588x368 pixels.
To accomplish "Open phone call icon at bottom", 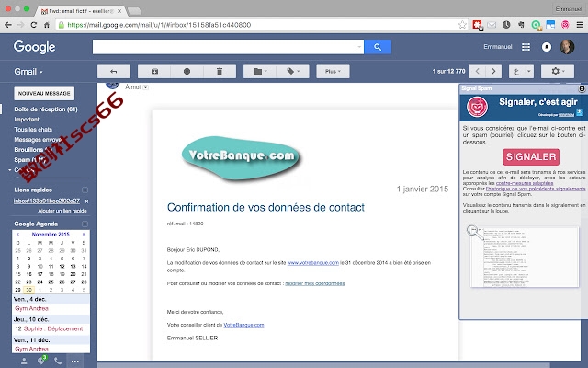I will tap(58, 362).
